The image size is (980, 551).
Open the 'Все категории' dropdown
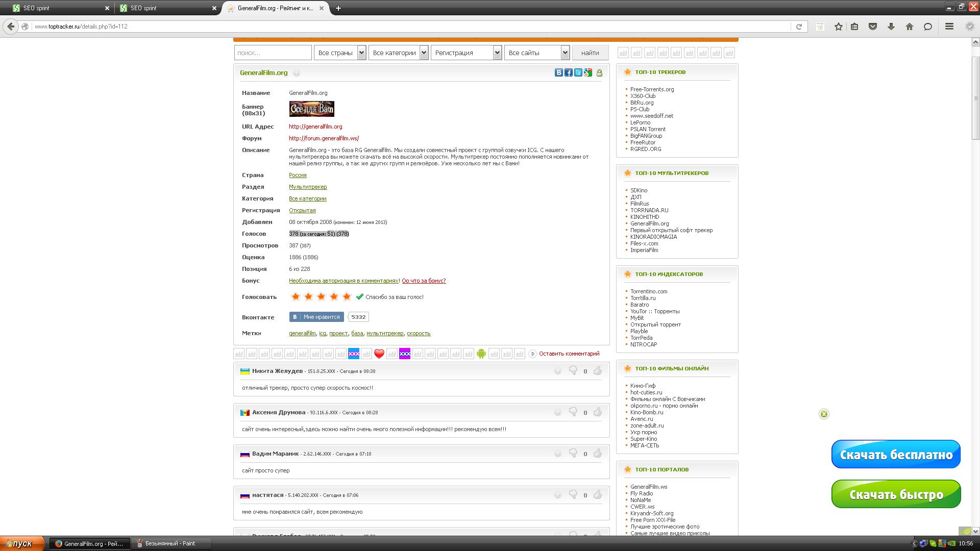tap(398, 53)
